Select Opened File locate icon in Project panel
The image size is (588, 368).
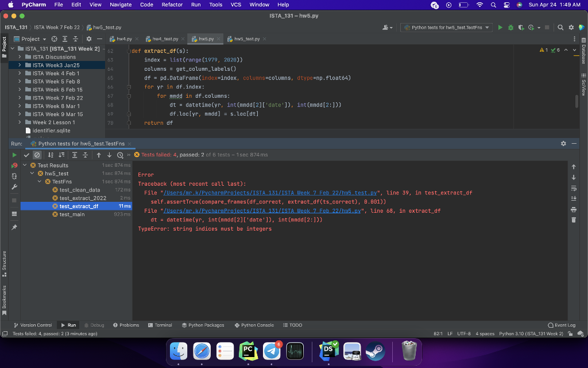55,39
